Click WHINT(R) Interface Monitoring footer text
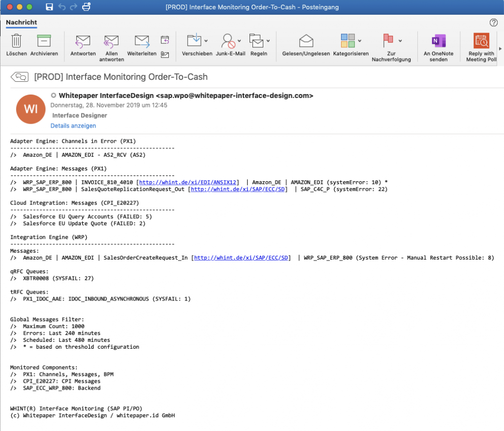This screenshot has height=431, width=504. [x=76, y=408]
